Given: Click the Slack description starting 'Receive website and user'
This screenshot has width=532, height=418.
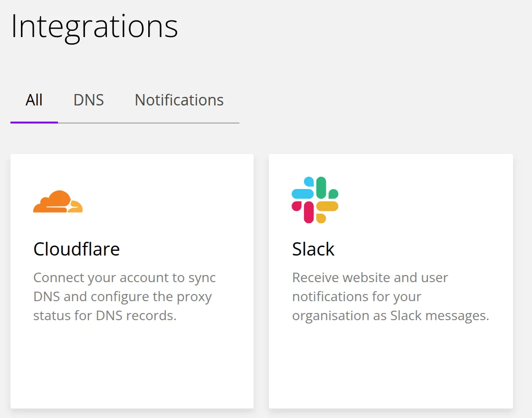Looking at the screenshot, I should coord(390,296).
